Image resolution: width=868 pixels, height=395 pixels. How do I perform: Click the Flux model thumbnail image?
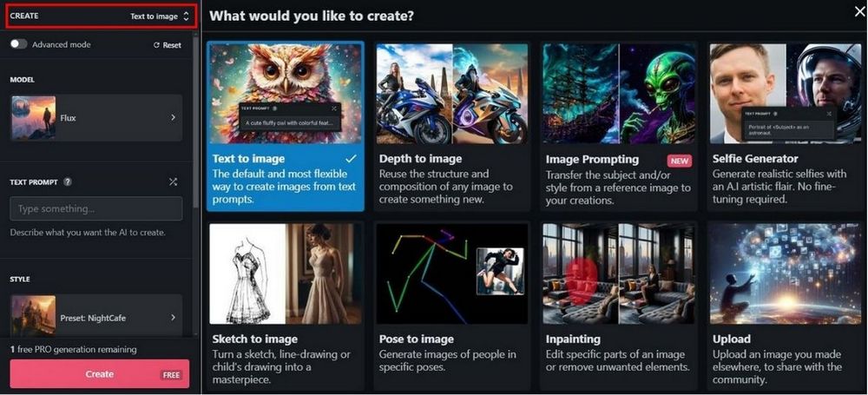pos(33,117)
